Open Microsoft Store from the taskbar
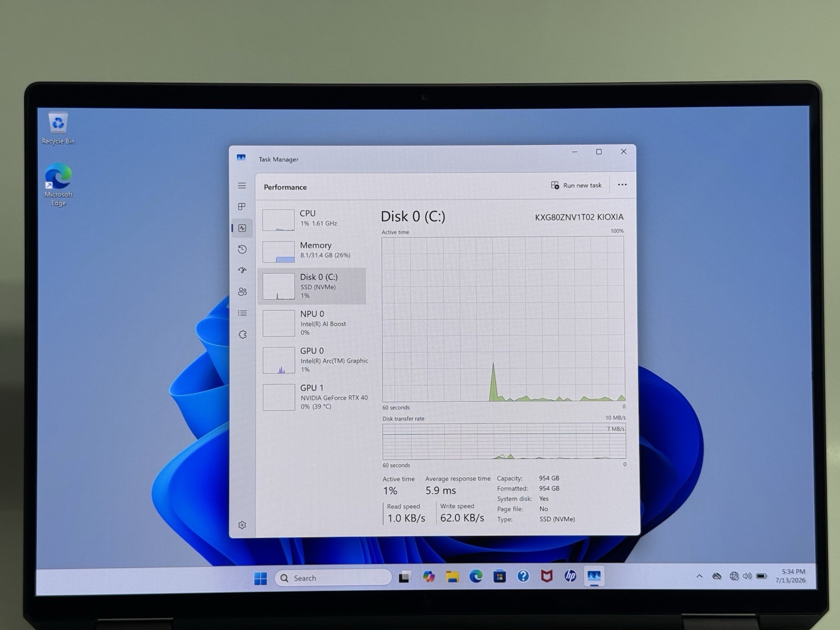This screenshot has height=630, width=840. [499, 576]
